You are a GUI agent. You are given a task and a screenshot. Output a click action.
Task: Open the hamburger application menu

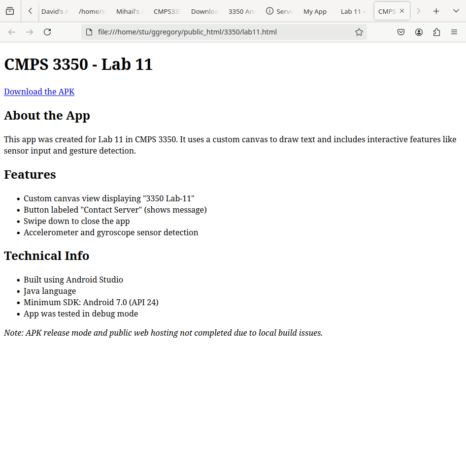pos(454,32)
